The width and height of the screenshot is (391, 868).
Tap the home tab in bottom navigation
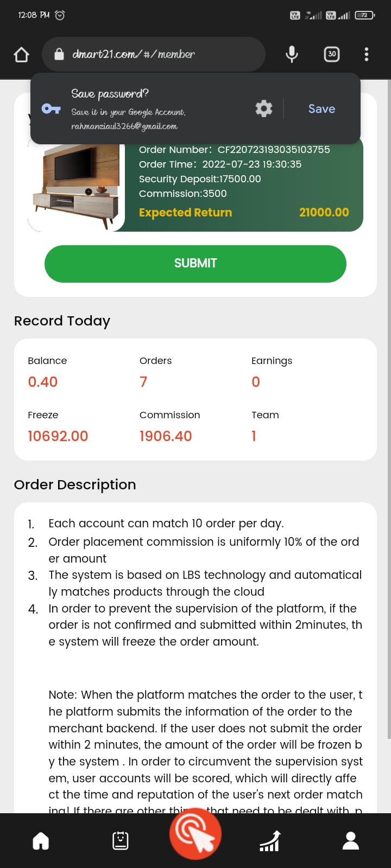click(41, 841)
